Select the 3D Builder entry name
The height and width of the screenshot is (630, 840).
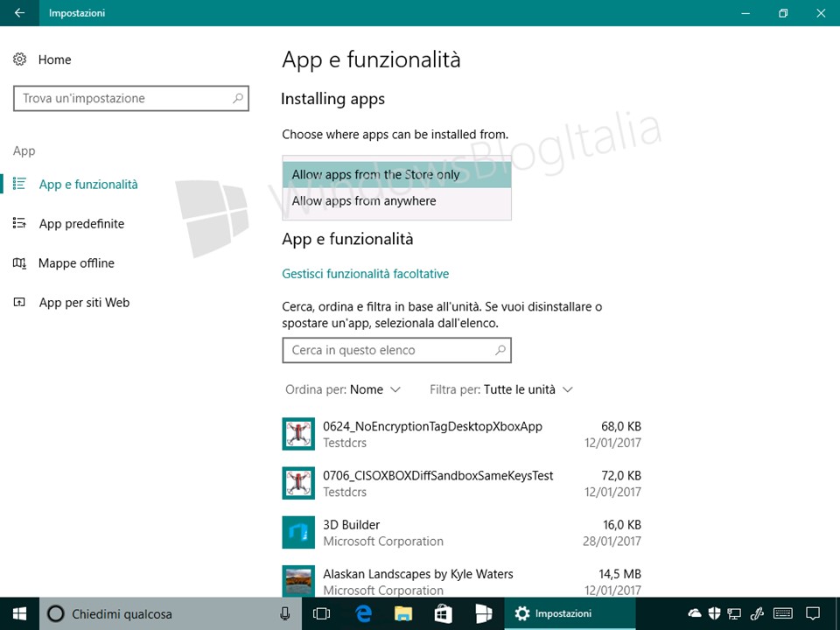click(351, 525)
